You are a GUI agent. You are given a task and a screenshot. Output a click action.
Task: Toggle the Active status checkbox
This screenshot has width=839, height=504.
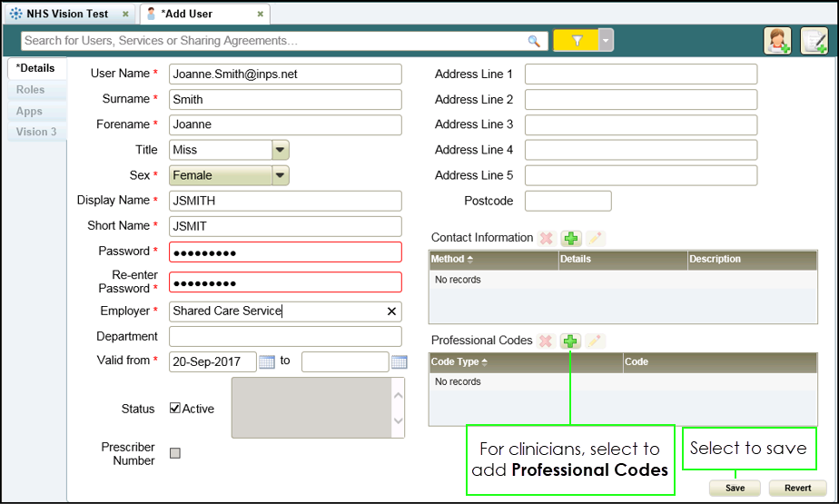(x=175, y=409)
